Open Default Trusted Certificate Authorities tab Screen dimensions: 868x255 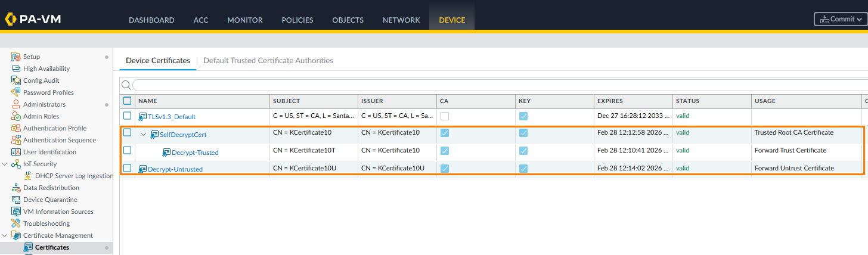click(268, 60)
